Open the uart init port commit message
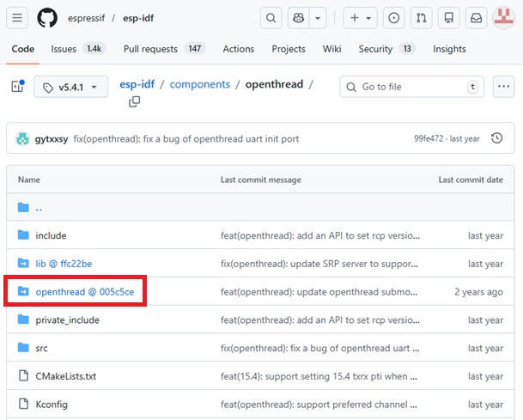 tap(186, 139)
